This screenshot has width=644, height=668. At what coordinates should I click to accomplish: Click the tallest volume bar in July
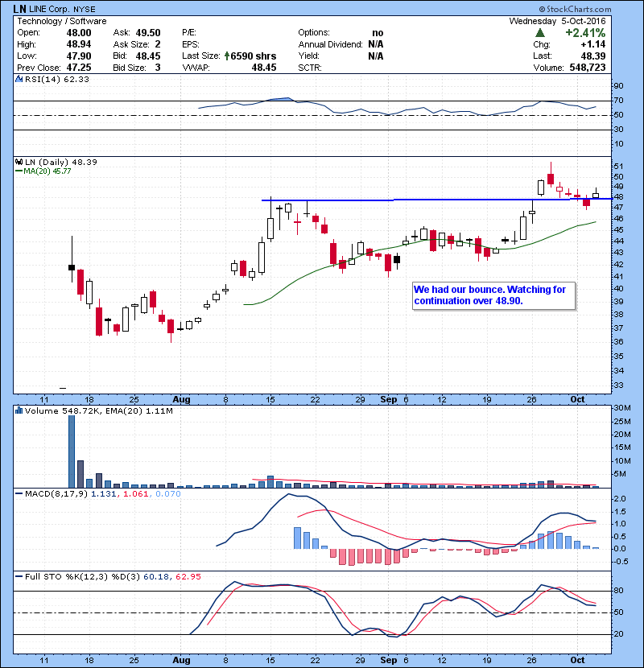(72, 452)
